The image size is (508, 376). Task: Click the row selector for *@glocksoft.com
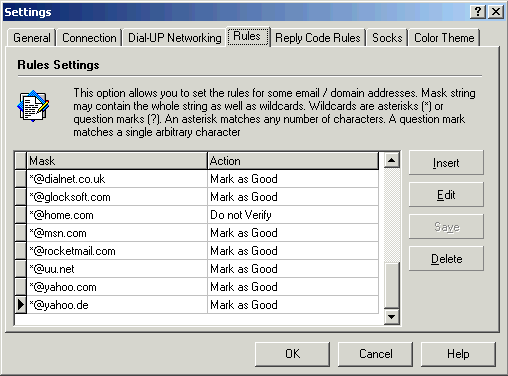pyautogui.click(x=21, y=197)
